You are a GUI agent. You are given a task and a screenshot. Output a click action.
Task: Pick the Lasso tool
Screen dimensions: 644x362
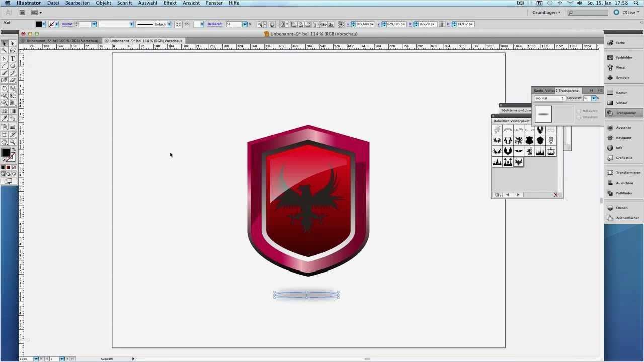tap(13, 51)
